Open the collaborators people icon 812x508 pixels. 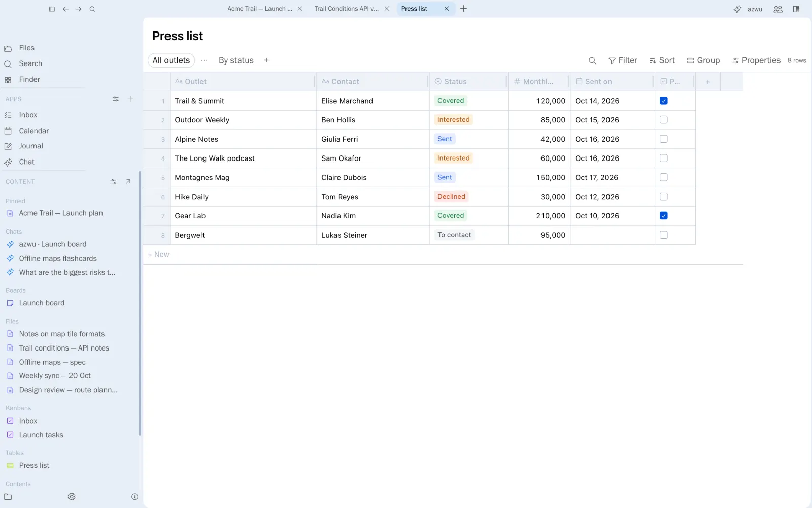778,9
